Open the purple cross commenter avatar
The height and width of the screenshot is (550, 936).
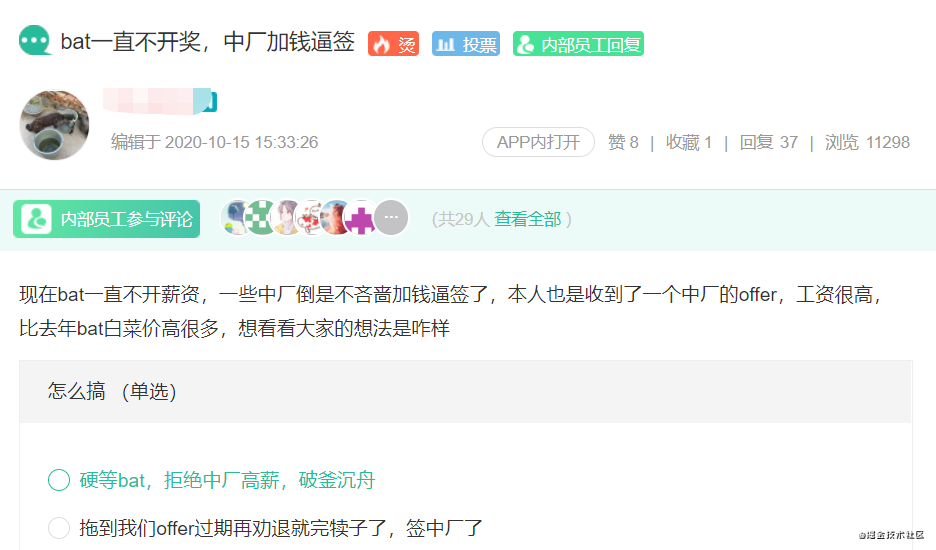pyautogui.click(x=361, y=218)
